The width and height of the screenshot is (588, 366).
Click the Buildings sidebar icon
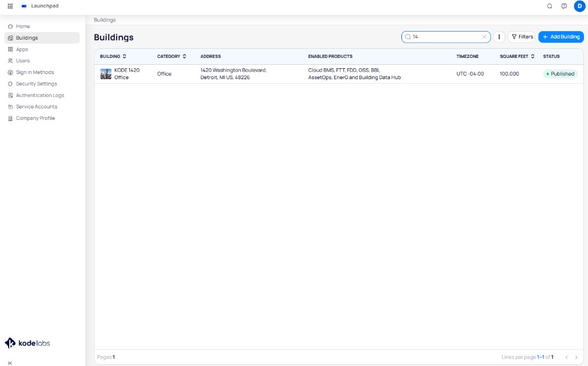(x=10, y=38)
